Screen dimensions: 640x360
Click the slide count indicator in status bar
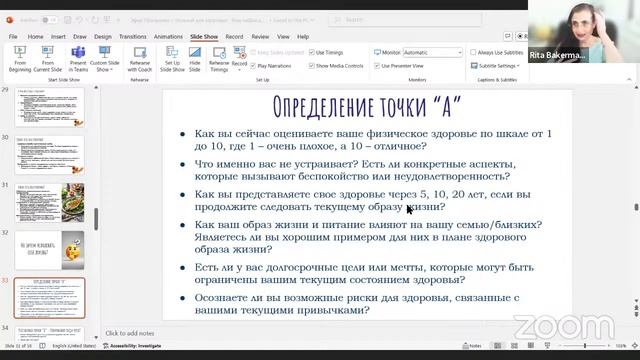tap(18, 346)
